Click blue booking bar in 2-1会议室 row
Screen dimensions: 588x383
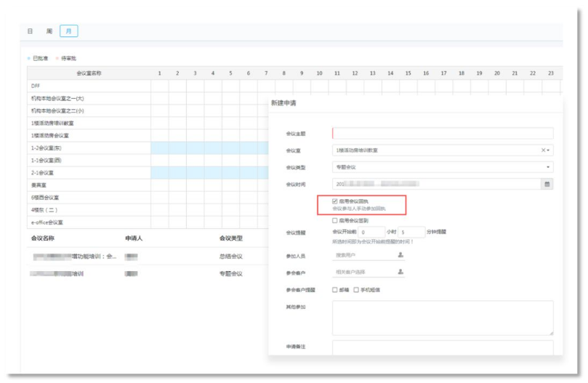click(209, 172)
